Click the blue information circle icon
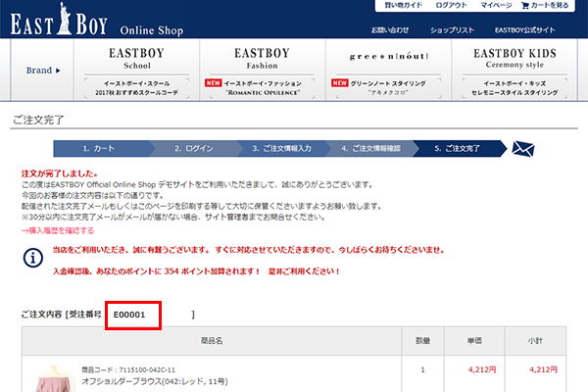Screen dimensions: 588x392 (x=31, y=259)
